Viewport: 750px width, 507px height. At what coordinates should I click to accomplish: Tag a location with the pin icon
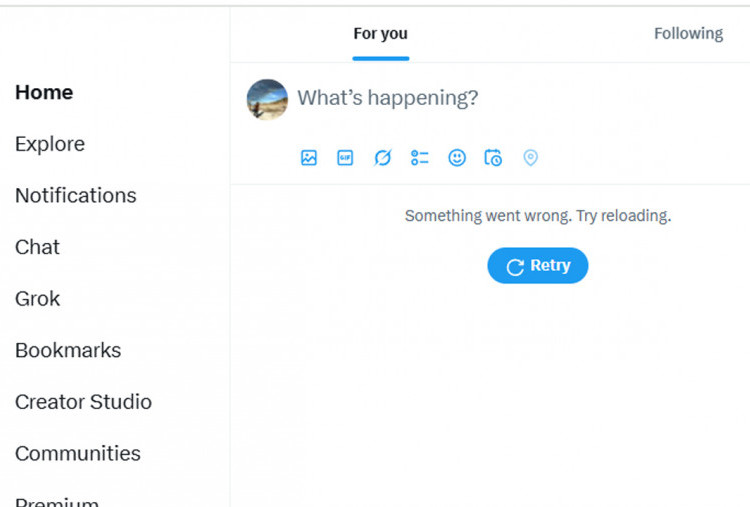tap(530, 158)
